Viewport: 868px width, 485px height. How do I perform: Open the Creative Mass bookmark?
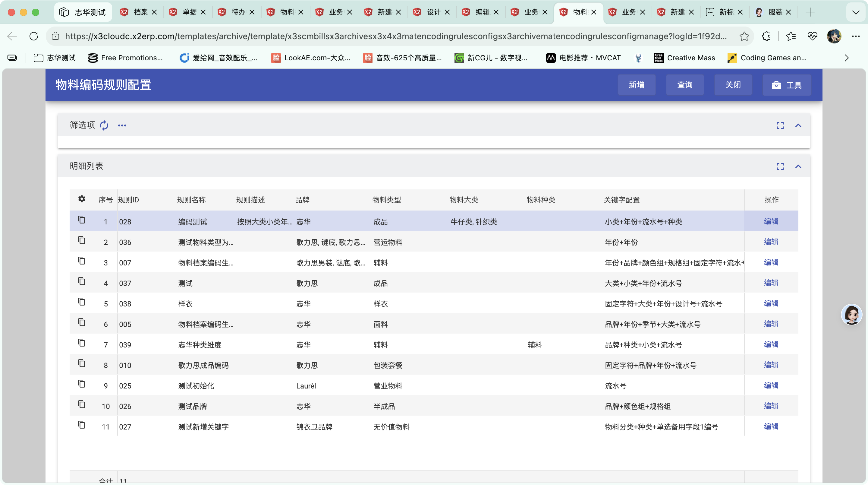684,58
